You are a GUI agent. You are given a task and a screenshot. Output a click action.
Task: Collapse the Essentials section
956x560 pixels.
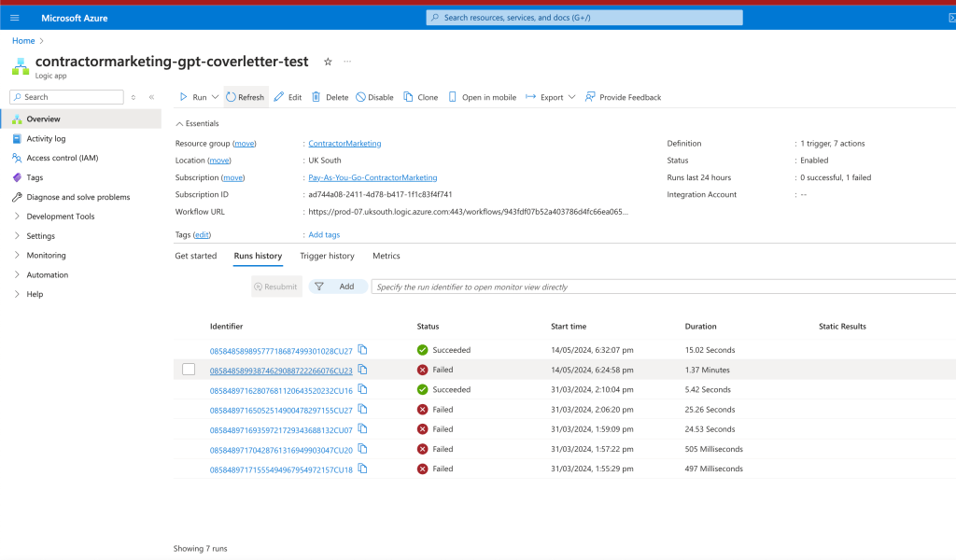coord(197,123)
